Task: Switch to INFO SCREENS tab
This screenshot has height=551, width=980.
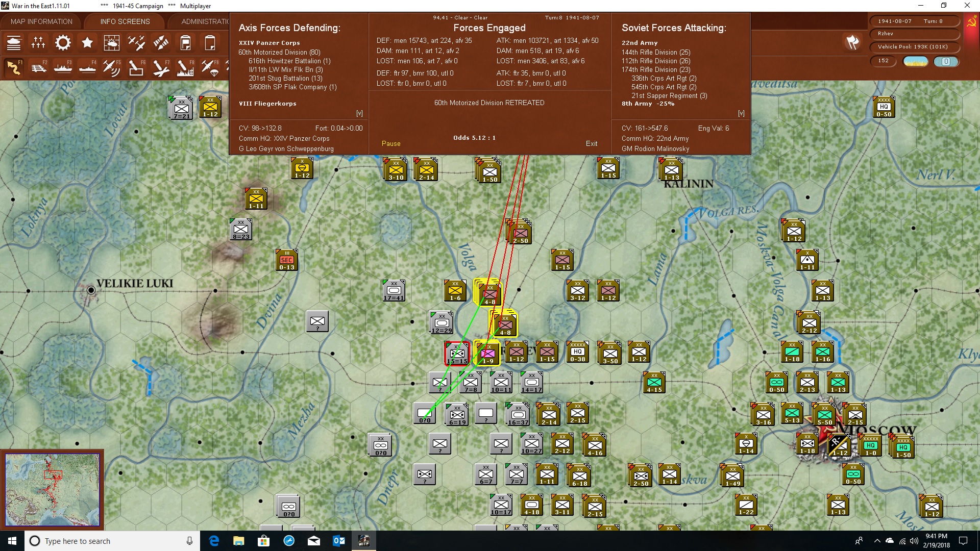Action: [x=125, y=21]
